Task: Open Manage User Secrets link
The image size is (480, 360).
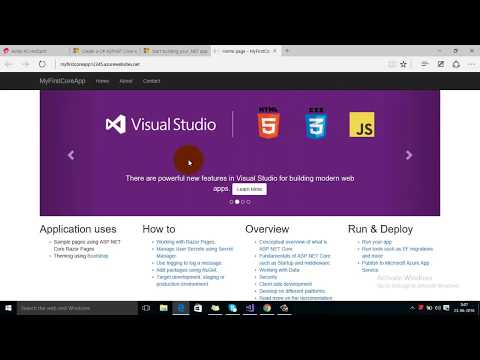Action: [x=195, y=252]
